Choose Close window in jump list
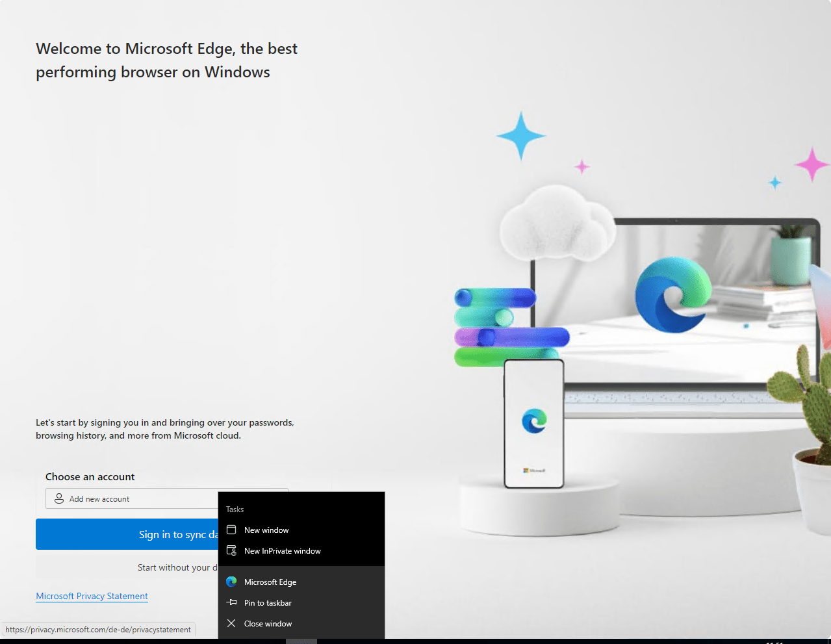 (301, 624)
